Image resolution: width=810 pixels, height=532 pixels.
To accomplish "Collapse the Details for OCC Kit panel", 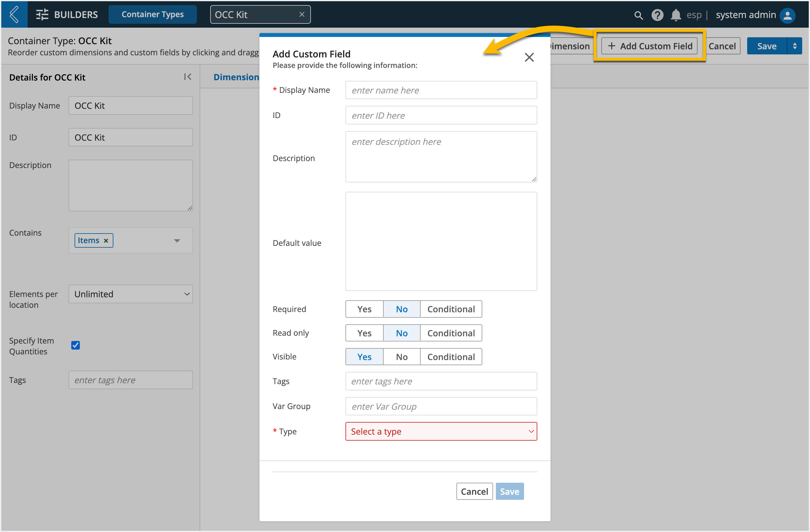I will click(188, 77).
